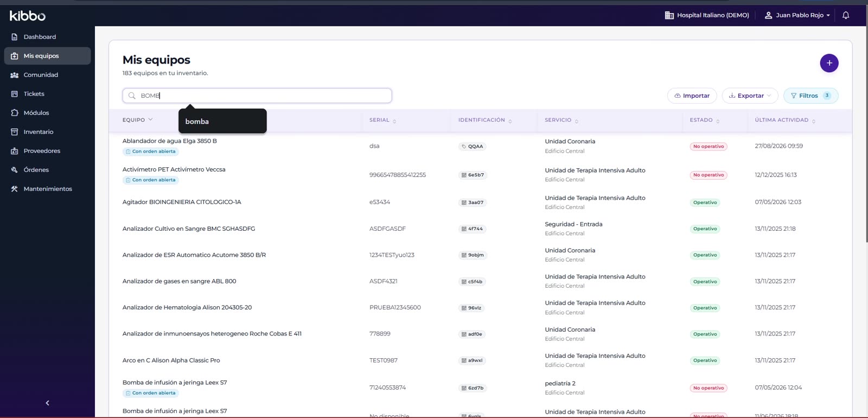Click the Dashboard sidebar icon

(15, 37)
